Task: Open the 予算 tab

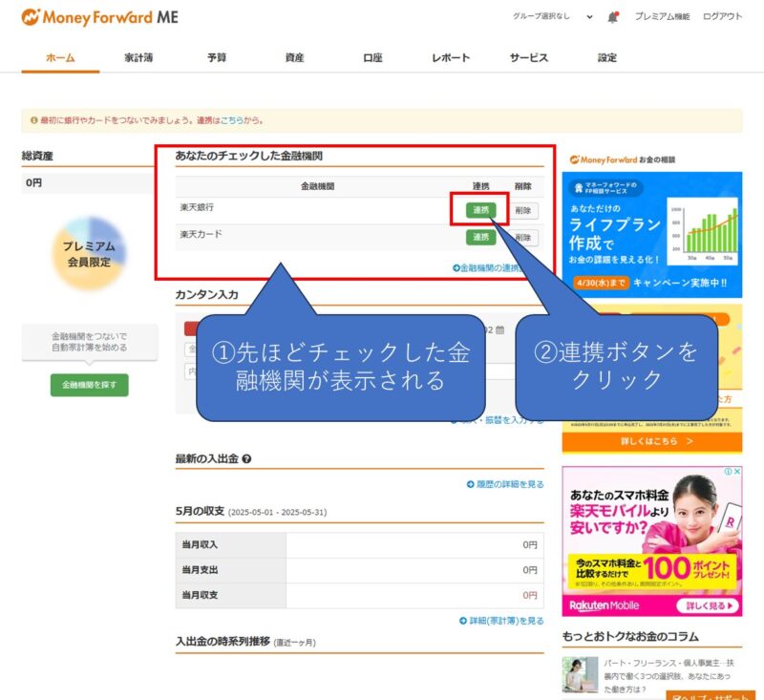Action: [217, 58]
